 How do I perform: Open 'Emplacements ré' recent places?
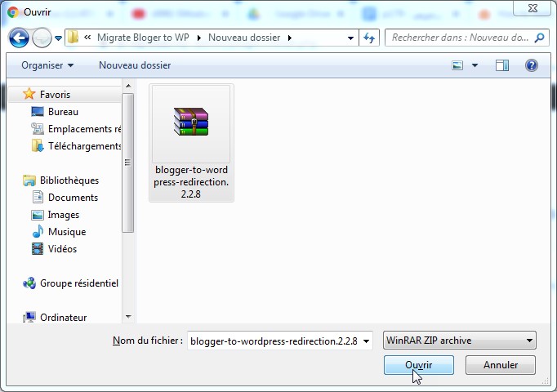[x=85, y=128]
